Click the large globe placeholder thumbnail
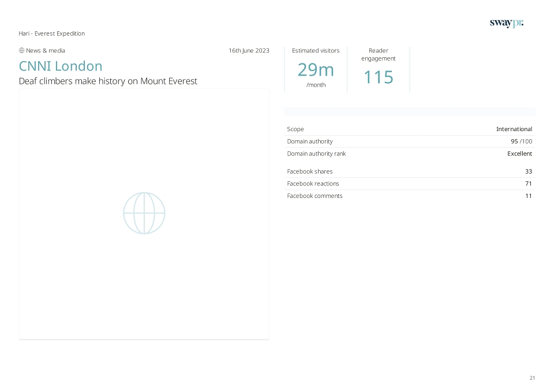The width and height of the screenshot is (554, 392). point(144,213)
